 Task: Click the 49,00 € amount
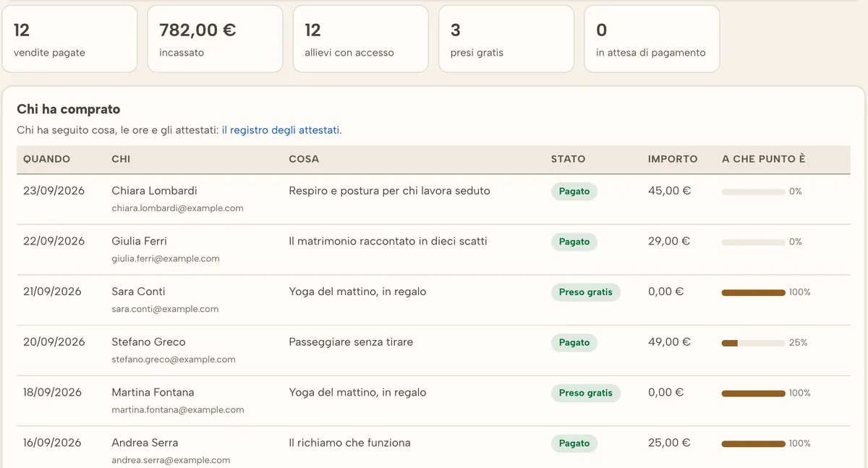(670, 342)
